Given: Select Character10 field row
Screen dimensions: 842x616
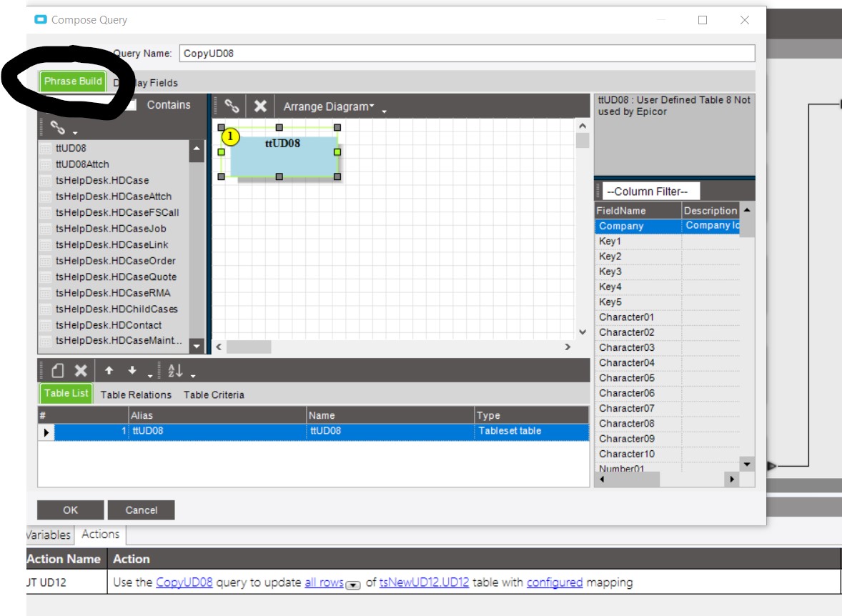Looking at the screenshot, I should click(x=667, y=454).
